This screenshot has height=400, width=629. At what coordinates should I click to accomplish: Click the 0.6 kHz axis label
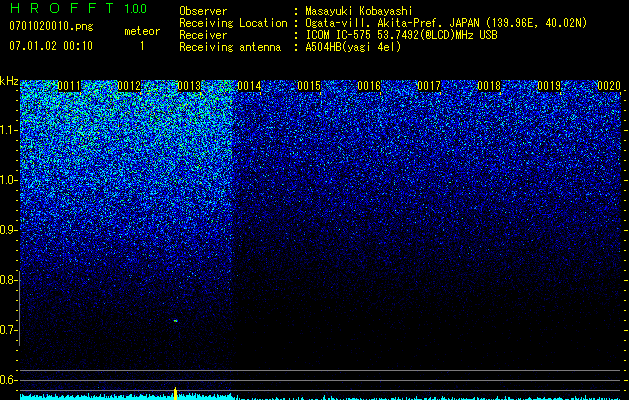click(x=8, y=380)
